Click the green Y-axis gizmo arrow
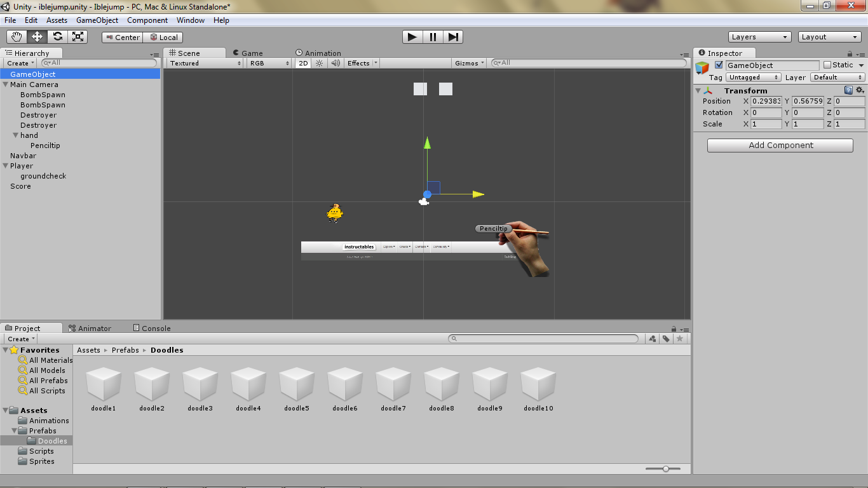Screen dimensions: 868x488 428,143
